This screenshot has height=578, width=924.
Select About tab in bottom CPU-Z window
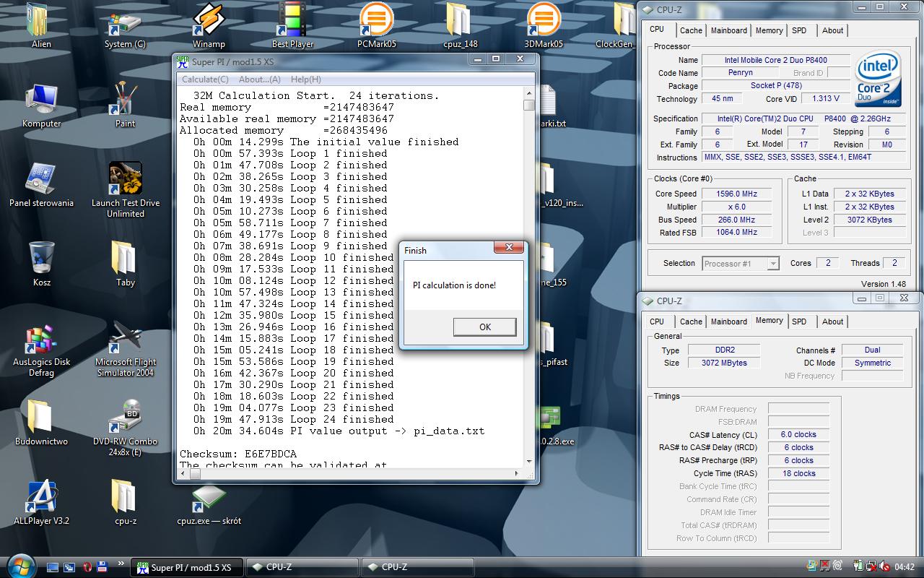click(832, 322)
